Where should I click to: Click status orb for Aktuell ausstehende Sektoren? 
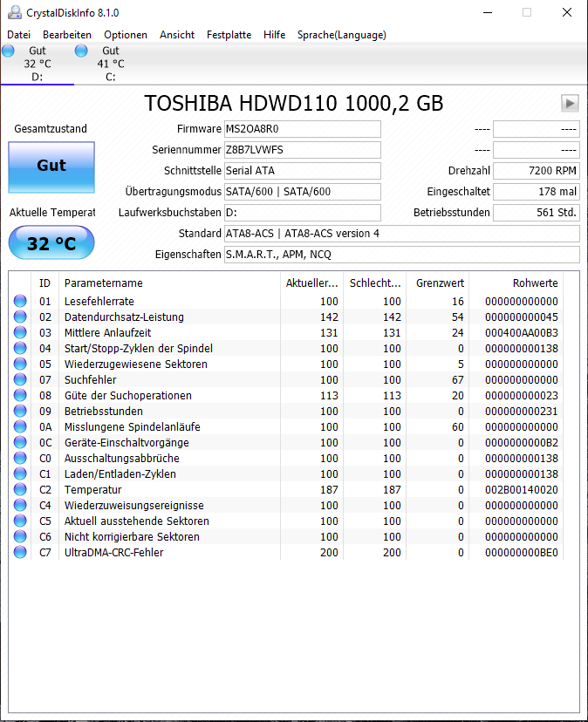20,521
